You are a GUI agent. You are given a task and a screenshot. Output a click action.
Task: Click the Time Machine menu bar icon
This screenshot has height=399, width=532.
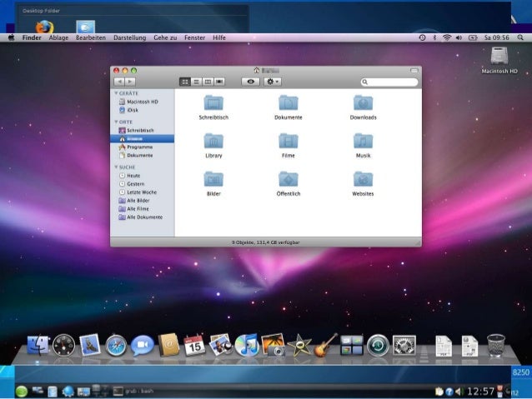pyautogui.click(x=423, y=37)
